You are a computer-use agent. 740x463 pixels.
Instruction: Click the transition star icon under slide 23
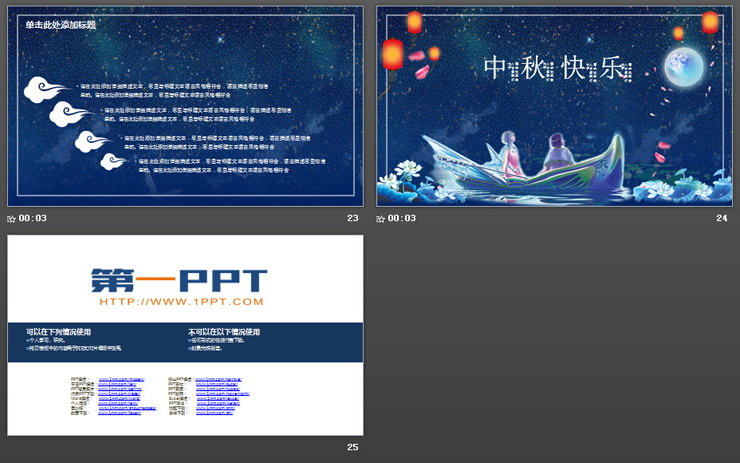tap(11, 219)
